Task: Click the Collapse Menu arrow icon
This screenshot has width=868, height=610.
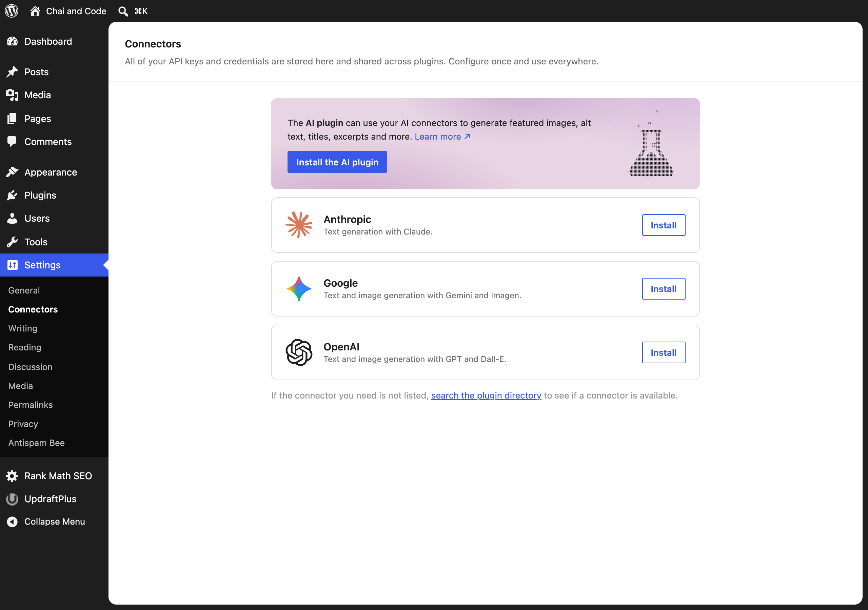Action: click(12, 522)
